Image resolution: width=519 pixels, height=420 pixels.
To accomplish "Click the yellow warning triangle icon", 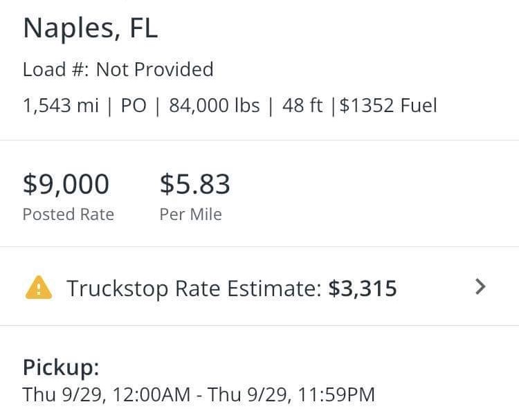I will [39, 287].
